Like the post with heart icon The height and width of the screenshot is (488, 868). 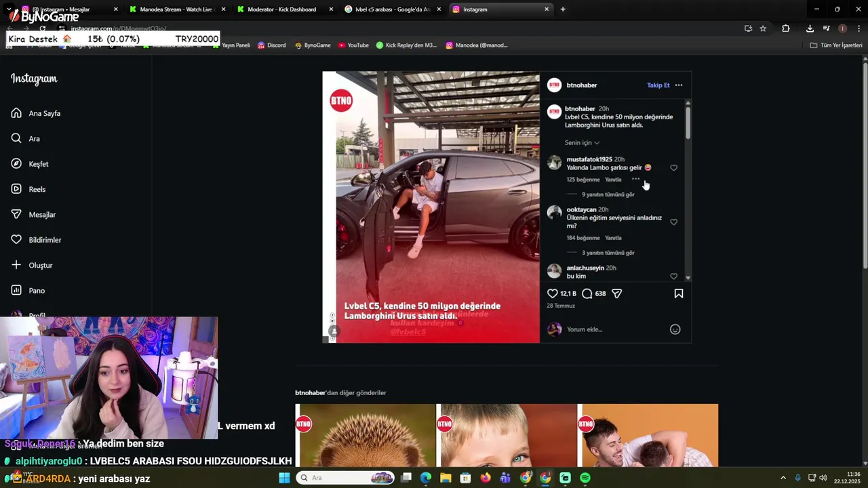pyautogui.click(x=553, y=293)
